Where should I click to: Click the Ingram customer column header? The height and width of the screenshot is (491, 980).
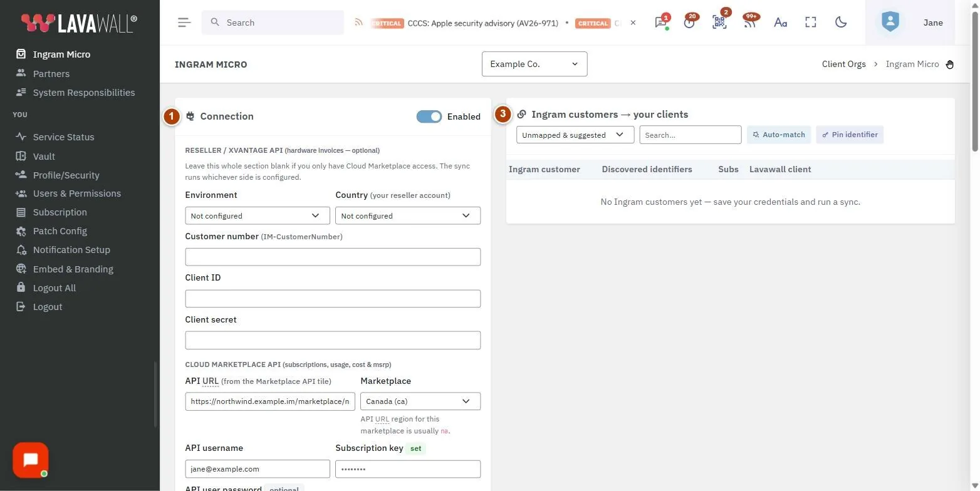pyautogui.click(x=545, y=169)
